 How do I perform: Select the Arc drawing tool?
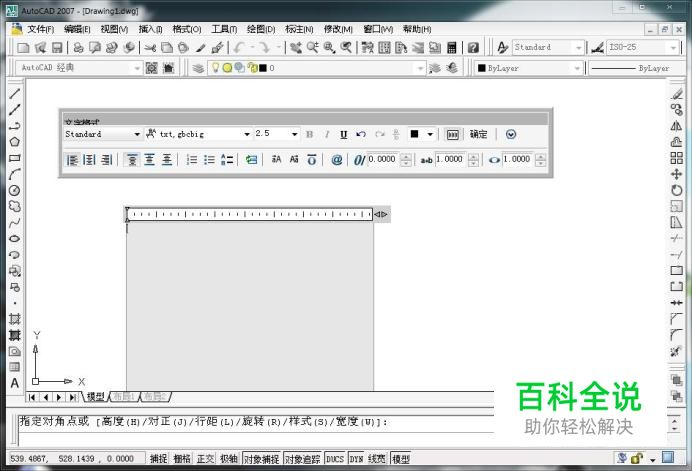15,174
